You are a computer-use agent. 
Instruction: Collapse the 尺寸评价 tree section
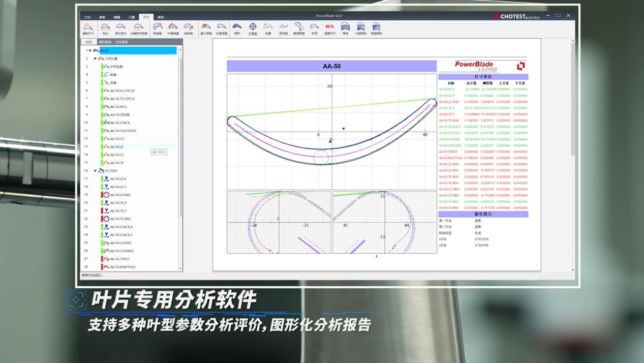[x=95, y=170]
